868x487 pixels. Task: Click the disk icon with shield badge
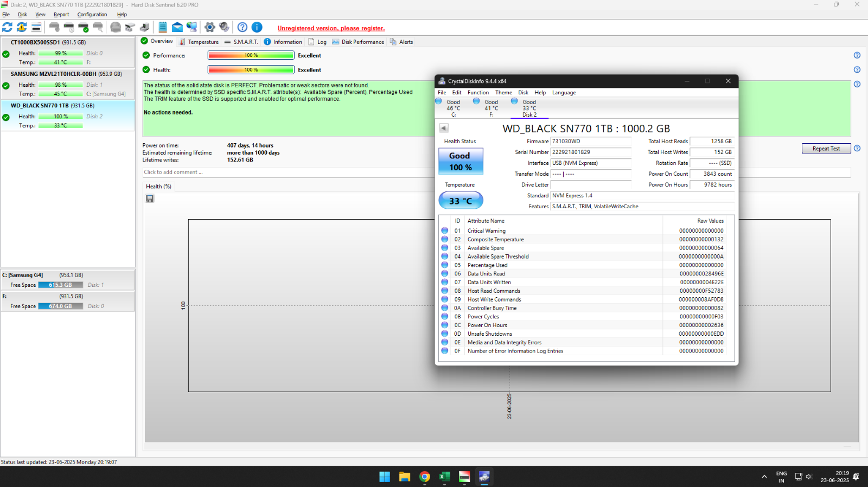click(55, 27)
